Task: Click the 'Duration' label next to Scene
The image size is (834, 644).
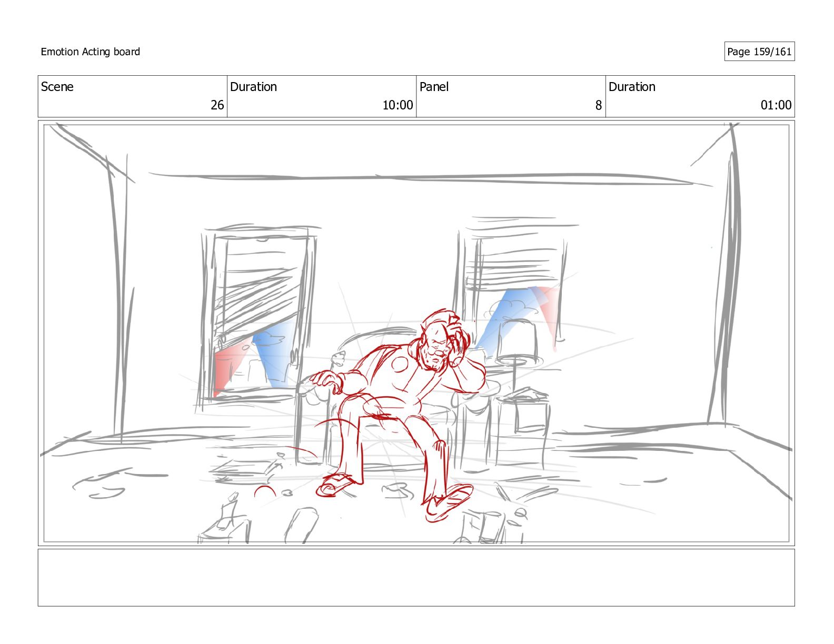Action: [253, 87]
